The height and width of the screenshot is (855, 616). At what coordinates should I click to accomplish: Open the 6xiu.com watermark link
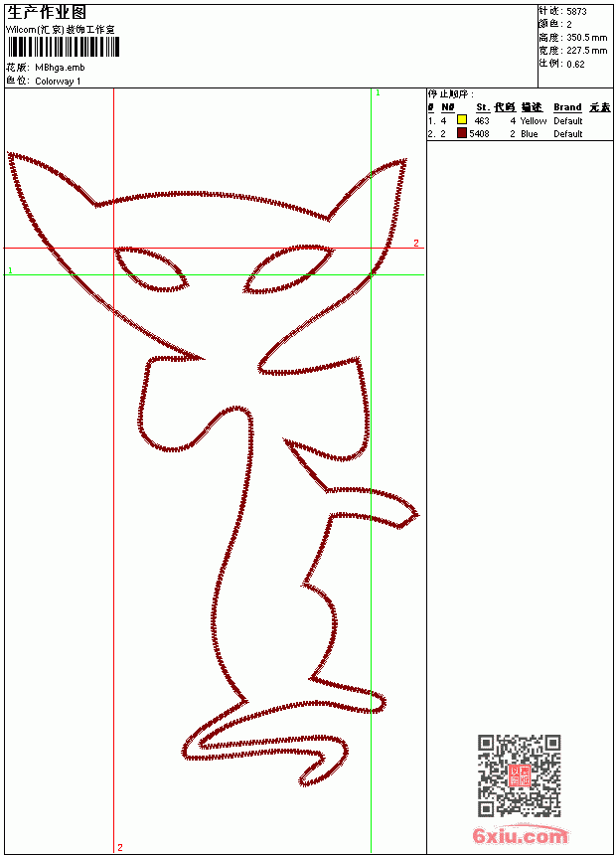pyautogui.click(x=520, y=835)
